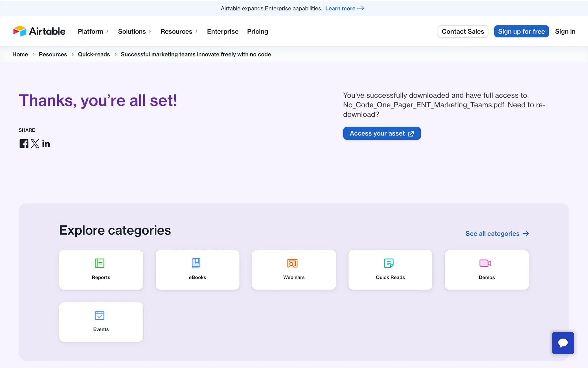
Task: Open the Events category card
Action: click(x=101, y=322)
